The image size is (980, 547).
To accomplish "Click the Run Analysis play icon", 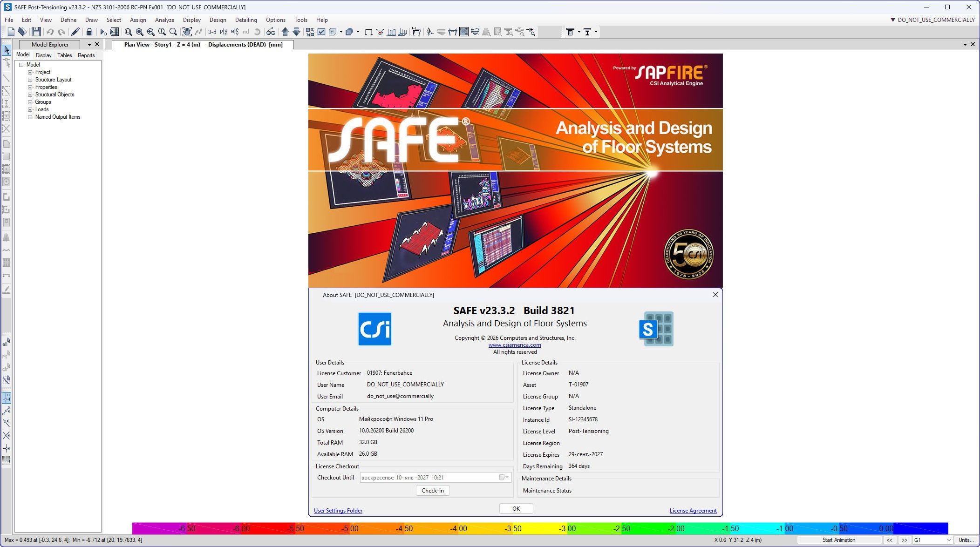I will [103, 32].
